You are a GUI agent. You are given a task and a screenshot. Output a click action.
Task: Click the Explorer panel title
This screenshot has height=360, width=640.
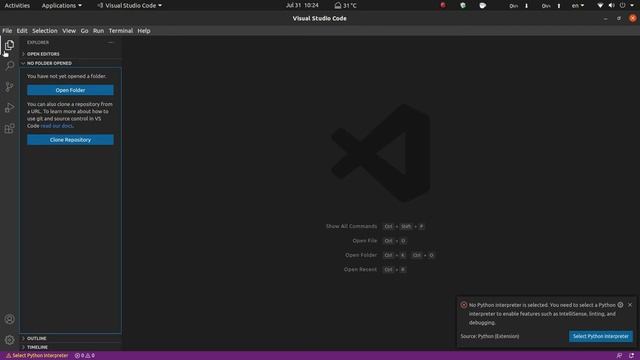point(38,42)
